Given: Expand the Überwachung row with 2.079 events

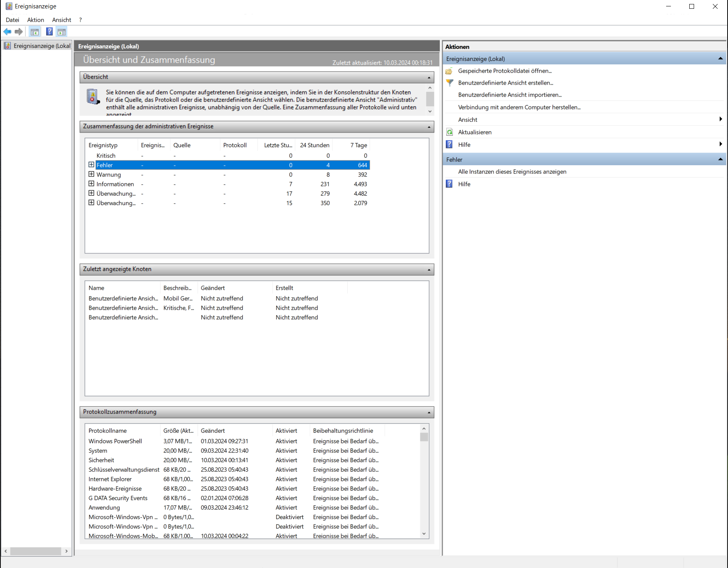Looking at the screenshot, I should (x=91, y=203).
